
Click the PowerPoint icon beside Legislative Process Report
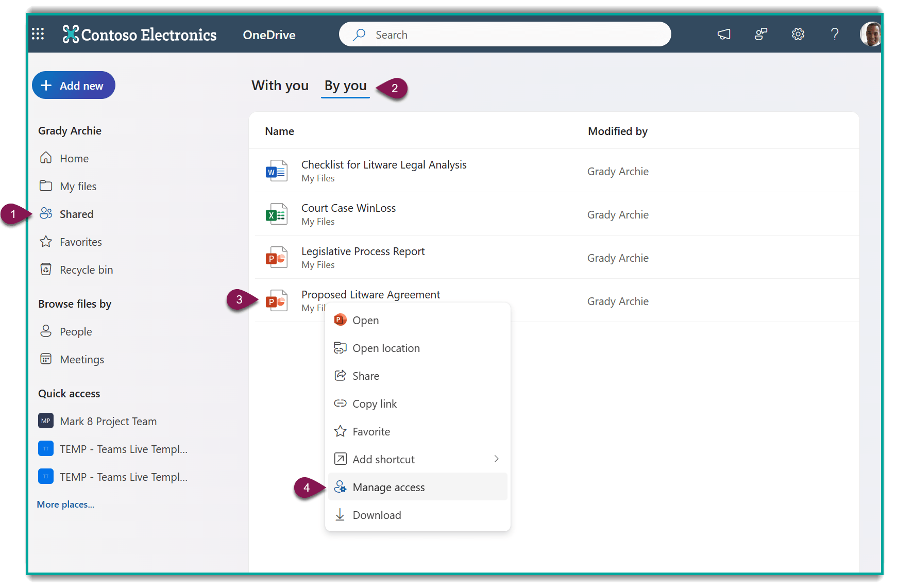[x=277, y=257]
